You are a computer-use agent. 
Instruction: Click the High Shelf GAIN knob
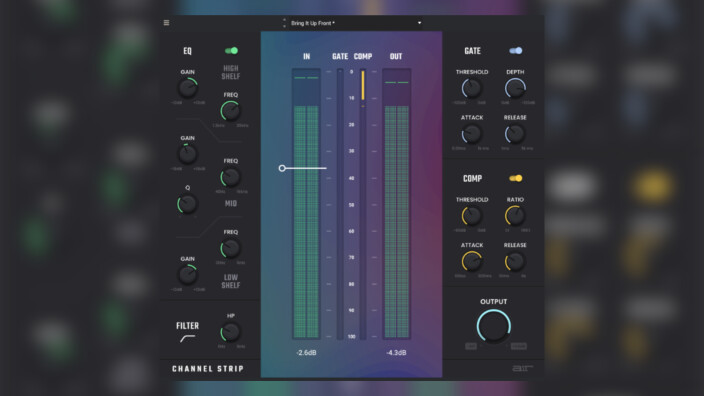pos(188,88)
